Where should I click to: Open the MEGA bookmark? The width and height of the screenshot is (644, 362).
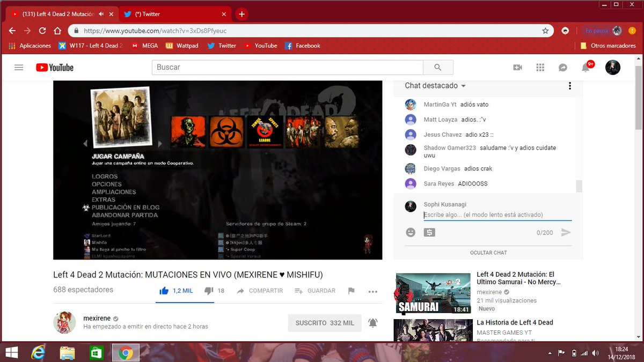coord(145,46)
